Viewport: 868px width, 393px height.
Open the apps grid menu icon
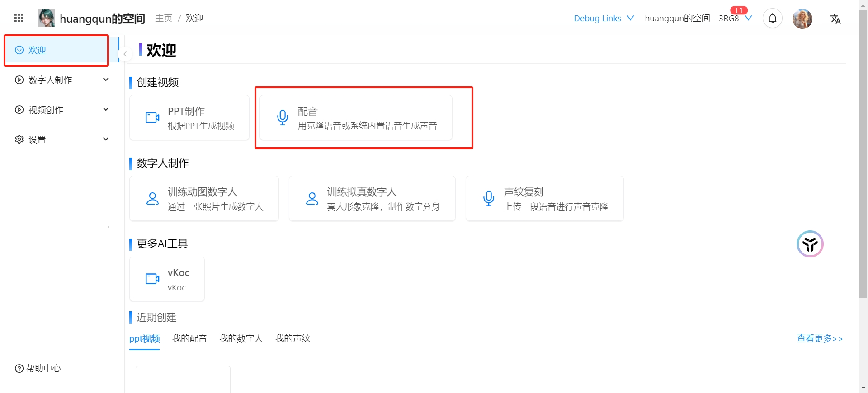click(x=19, y=18)
